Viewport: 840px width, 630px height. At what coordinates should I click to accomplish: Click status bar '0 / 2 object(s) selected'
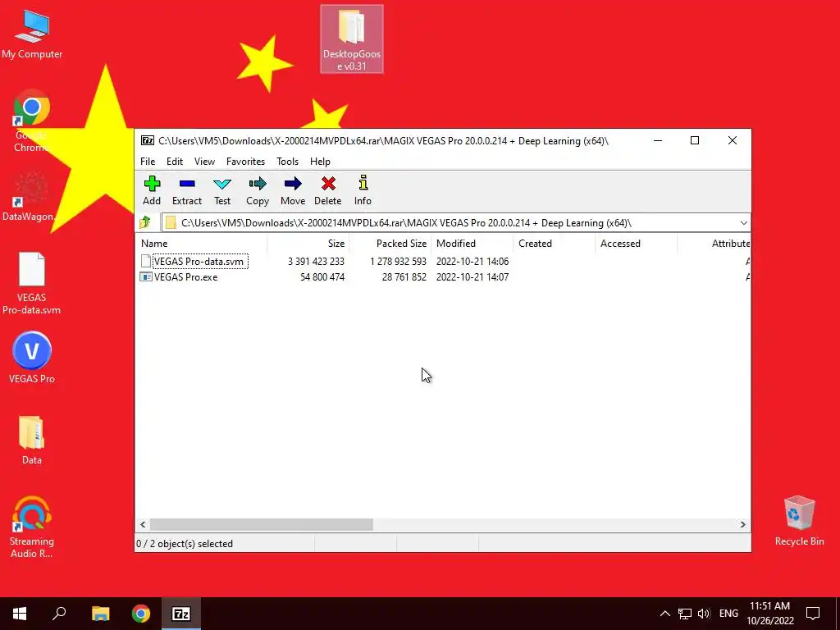185,544
